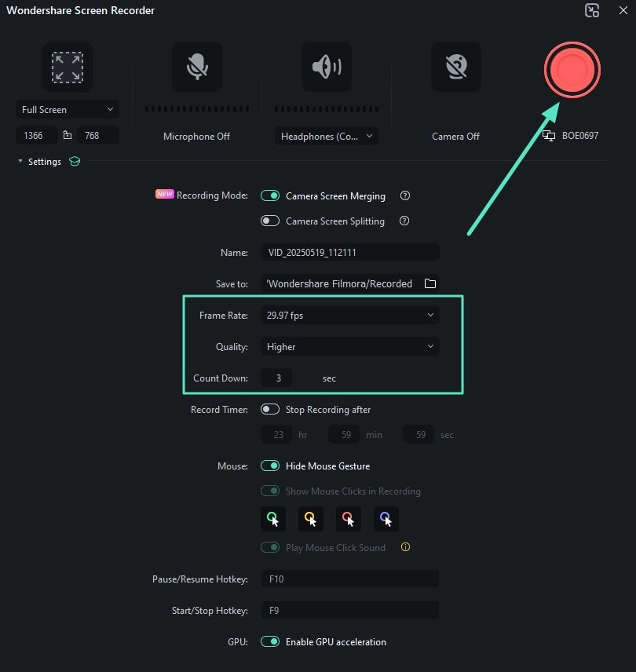Select the blue mouse click cursor
Screen dimensions: 636x672
pyautogui.click(x=386, y=519)
